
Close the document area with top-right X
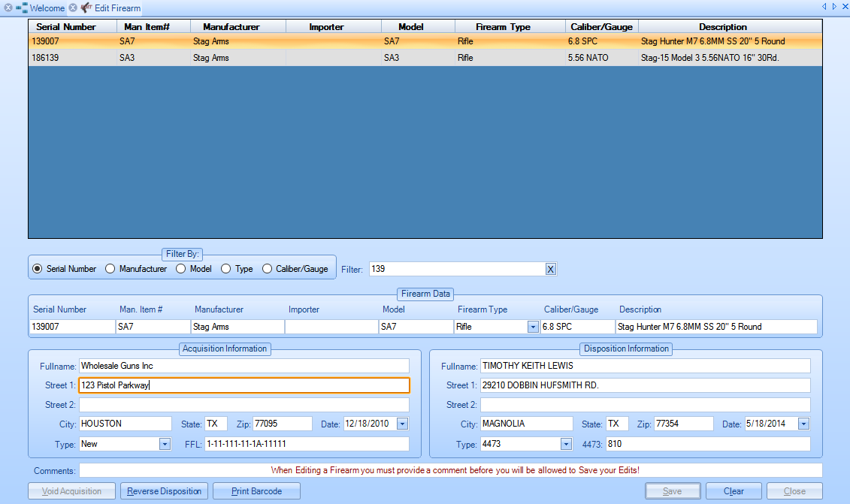tap(845, 7)
